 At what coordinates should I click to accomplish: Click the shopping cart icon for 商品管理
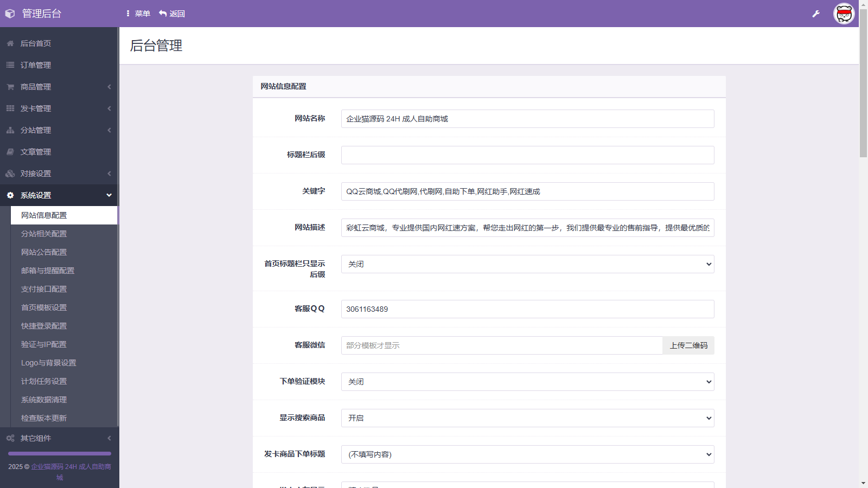10,87
